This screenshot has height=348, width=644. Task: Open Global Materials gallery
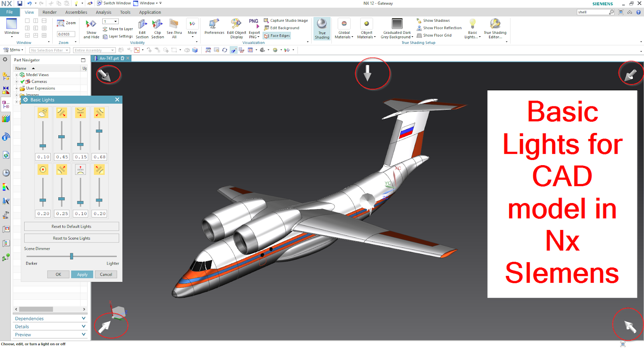pyautogui.click(x=344, y=29)
